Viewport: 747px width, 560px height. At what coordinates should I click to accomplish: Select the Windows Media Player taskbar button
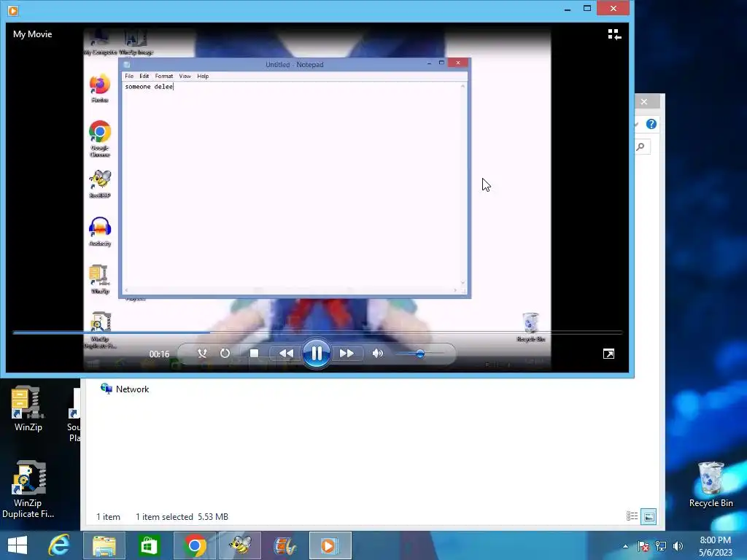(x=330, y=545)
